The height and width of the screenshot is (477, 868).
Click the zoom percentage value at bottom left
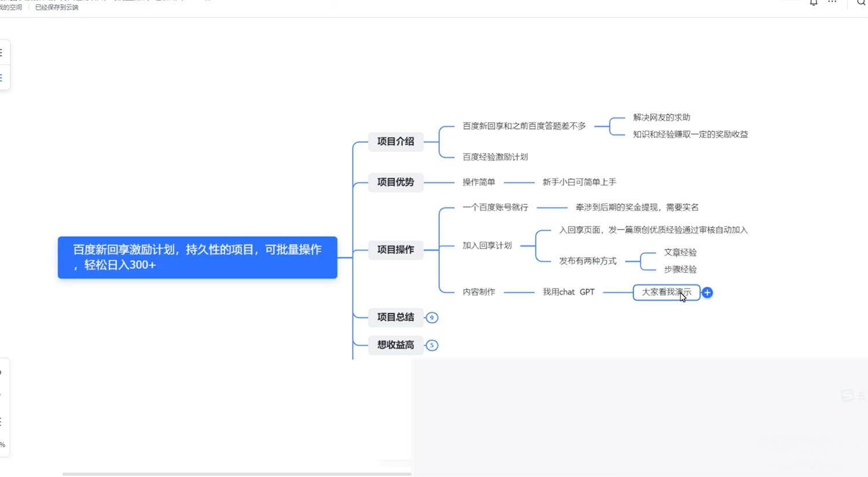3,444
